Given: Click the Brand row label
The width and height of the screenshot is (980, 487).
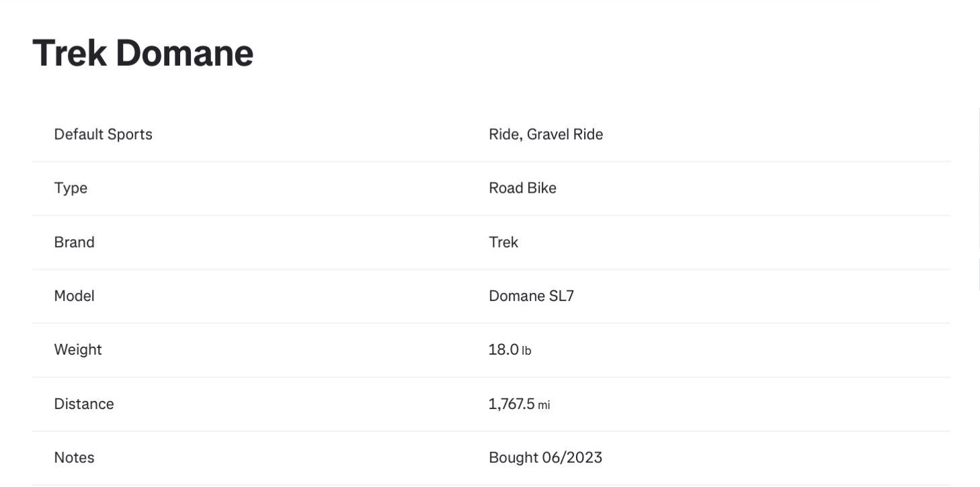Looking at the screenshot, I should point(74,242).
